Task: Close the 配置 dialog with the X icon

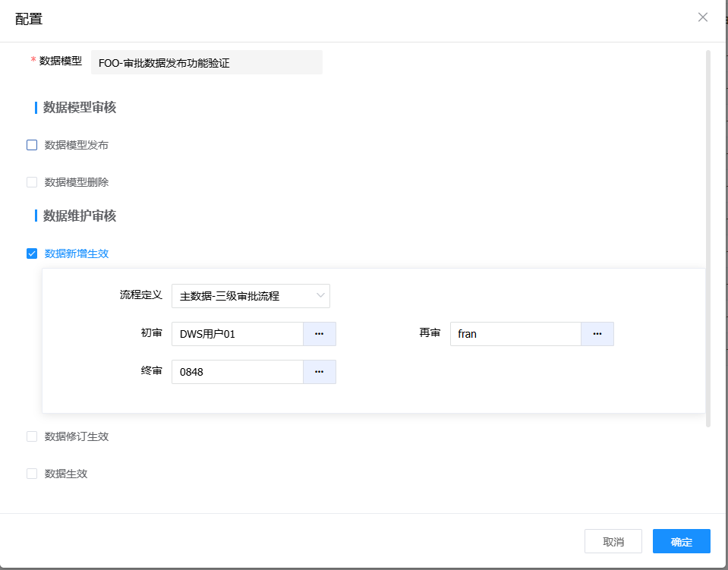Action: pos(702,17)
